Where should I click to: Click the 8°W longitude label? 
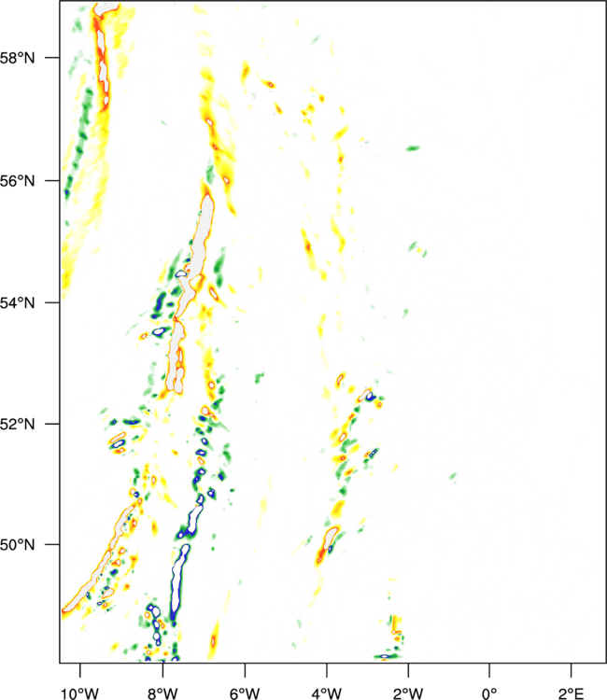pos(162,693)
